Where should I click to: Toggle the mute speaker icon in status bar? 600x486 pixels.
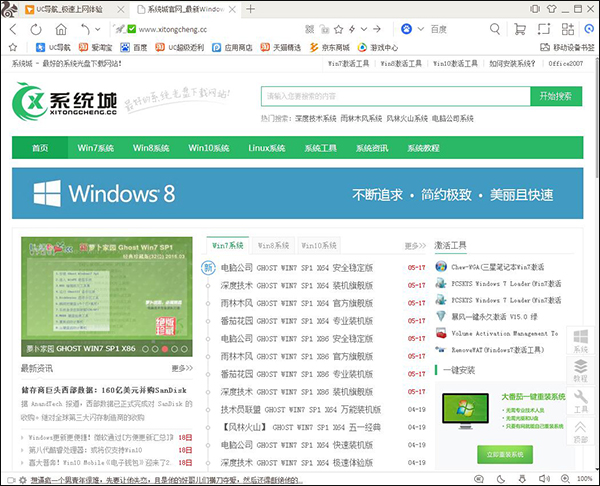coord(544,479)
